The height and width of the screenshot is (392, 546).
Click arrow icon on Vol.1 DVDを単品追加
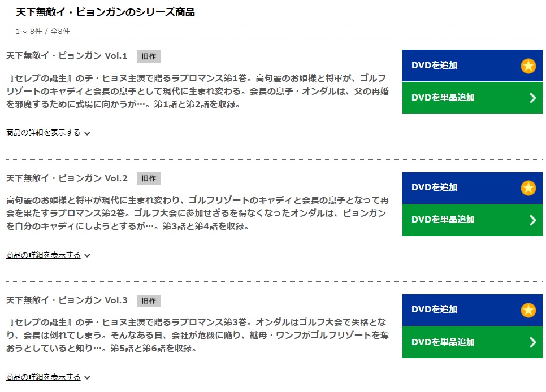coord(533,98)
